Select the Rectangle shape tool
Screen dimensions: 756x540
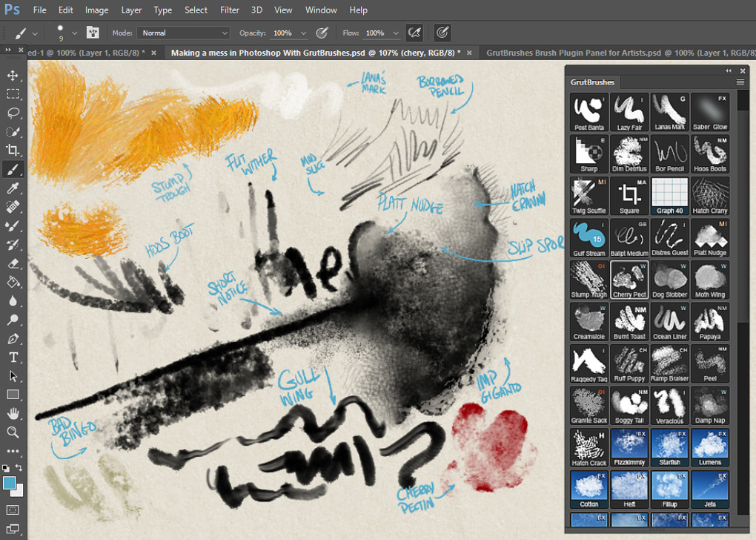(x=13, y=395)
